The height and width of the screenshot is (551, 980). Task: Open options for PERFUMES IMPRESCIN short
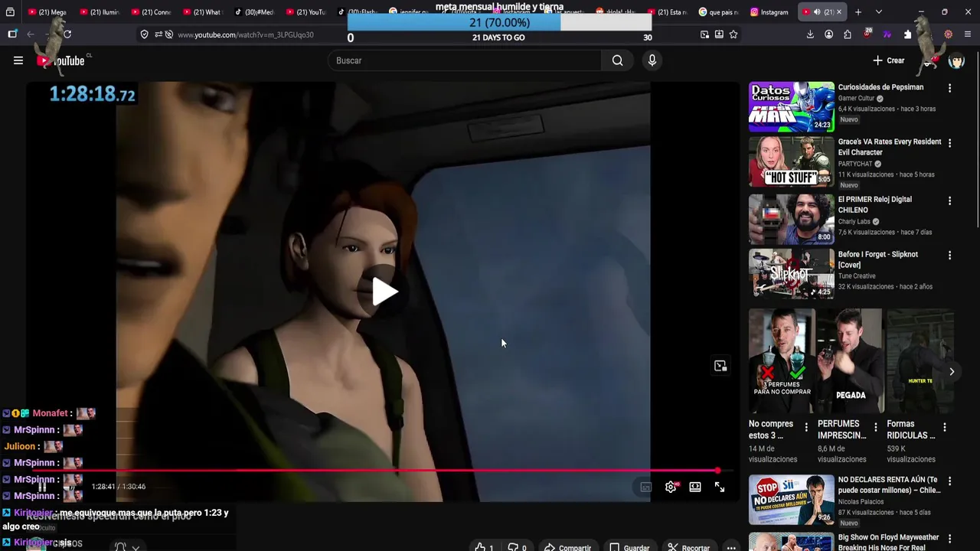tap(874, 428)
